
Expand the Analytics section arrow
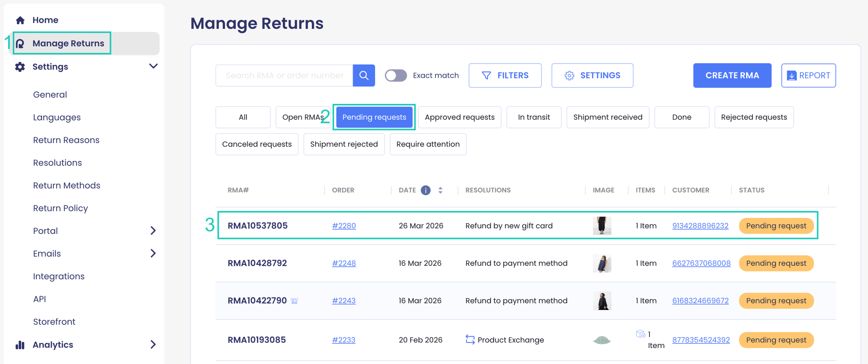pos(153,345)
